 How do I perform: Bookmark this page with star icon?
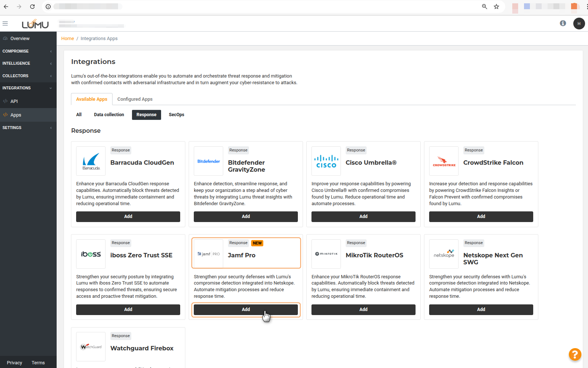click(x=496, y=7)
